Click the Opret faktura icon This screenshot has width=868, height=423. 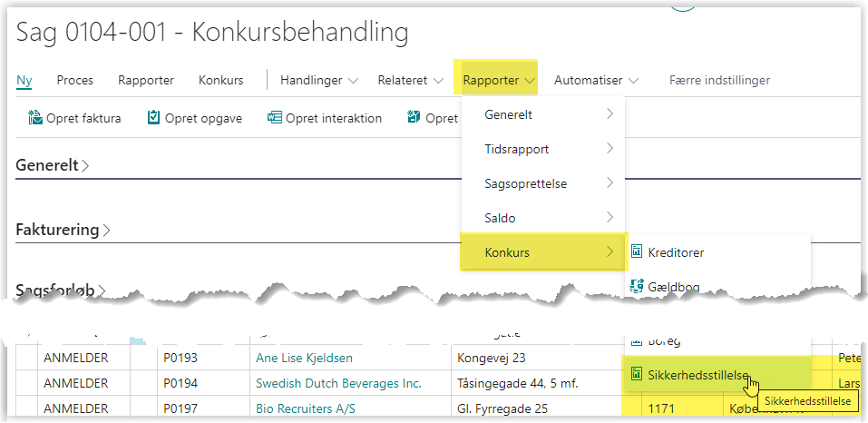click(x=35, y=118)
